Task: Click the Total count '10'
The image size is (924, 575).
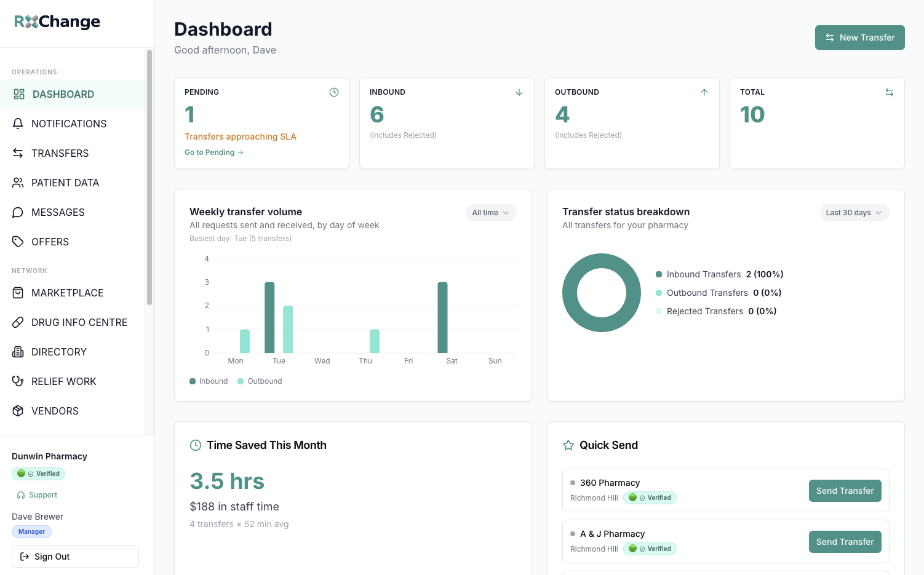Action: coord(752,114)
